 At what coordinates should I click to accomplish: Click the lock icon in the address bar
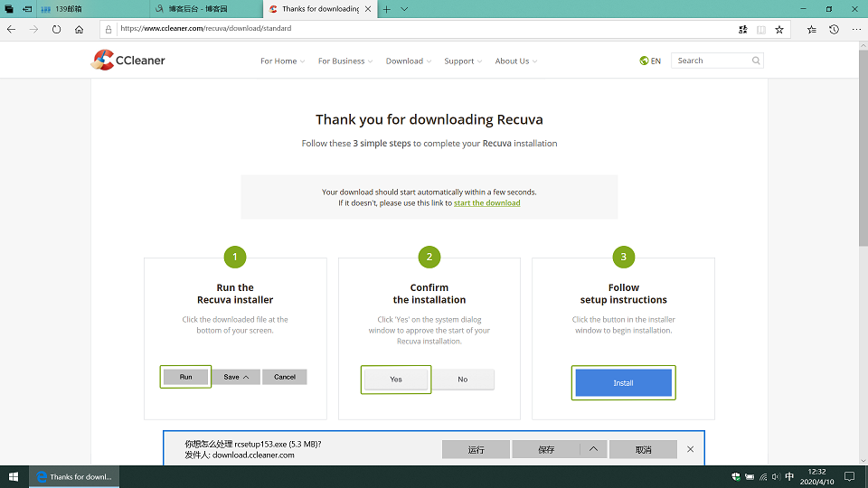(108, 29)
